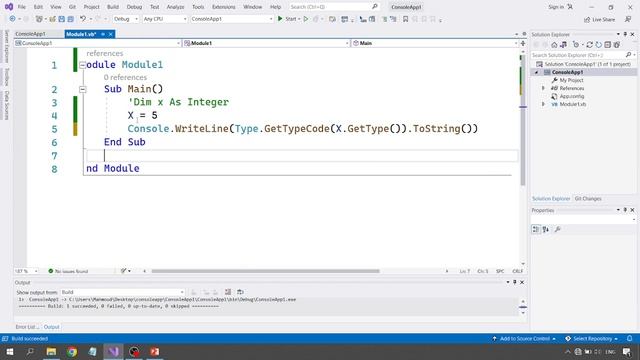Click the search magnifier in Solution Explorer
Screen dimensions: 640x360
[628, 55]
